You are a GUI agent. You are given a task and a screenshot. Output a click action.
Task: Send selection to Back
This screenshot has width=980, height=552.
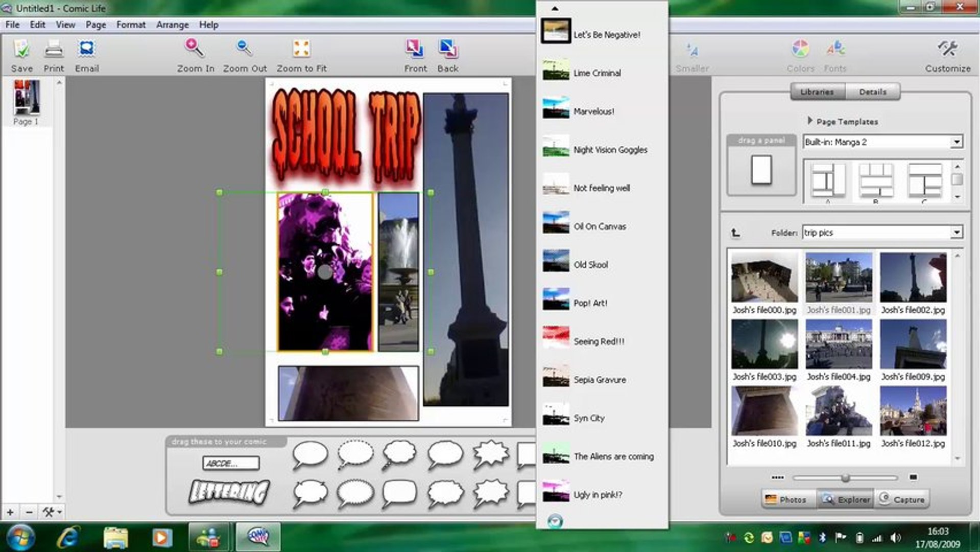[448, 49]
